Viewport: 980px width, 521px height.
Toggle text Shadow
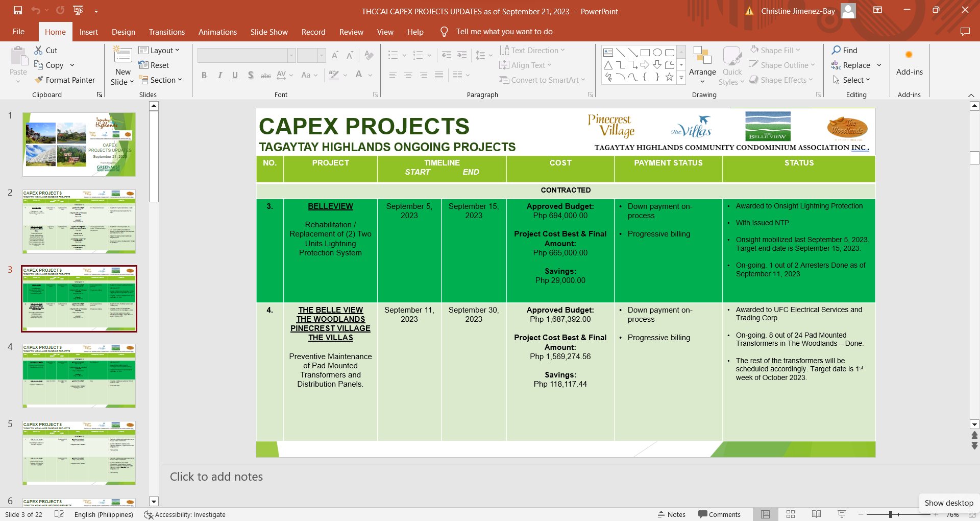(x=251, y=75)
